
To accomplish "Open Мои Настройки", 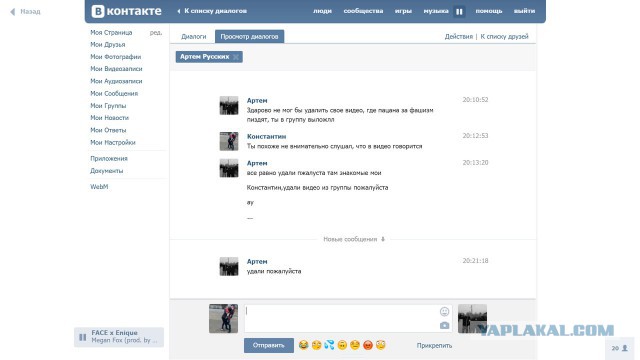I will tap(113, 142).
